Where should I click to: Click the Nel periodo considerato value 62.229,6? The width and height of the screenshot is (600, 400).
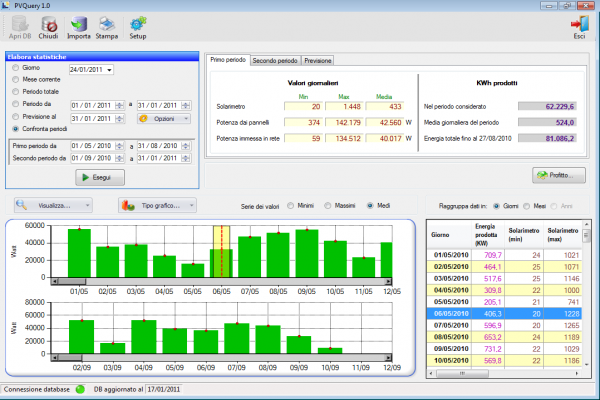click(547, 106)
